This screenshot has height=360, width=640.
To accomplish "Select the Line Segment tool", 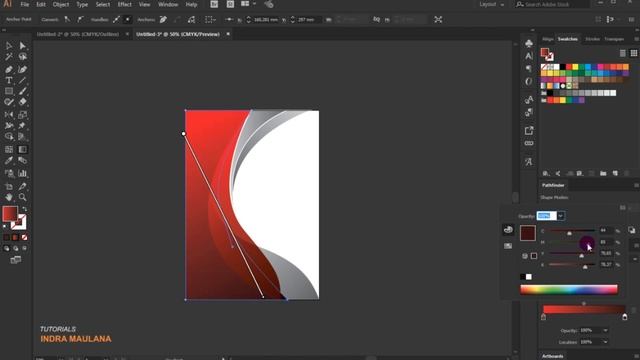I will [22, 80].
